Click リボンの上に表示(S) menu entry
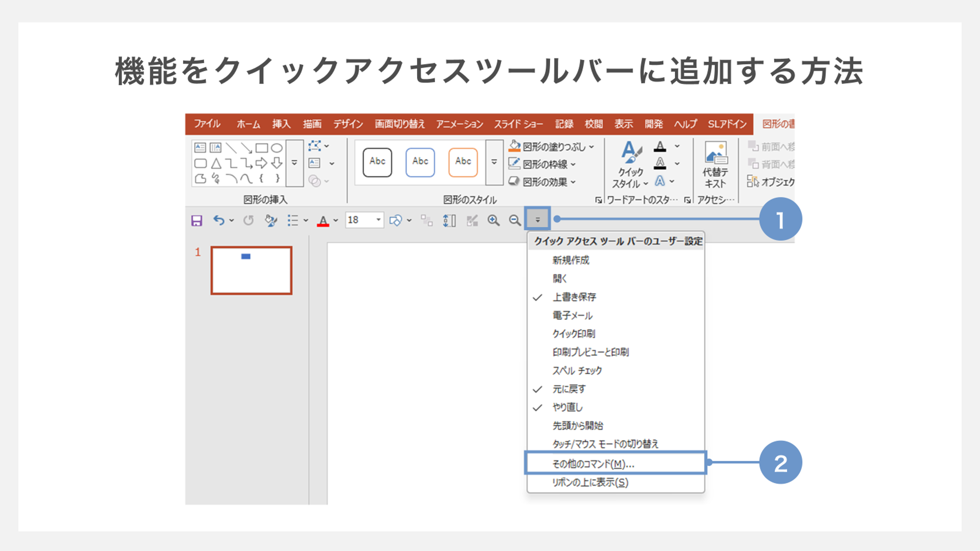980x551 pixels. pyautogui.click(x=616, y=482)
